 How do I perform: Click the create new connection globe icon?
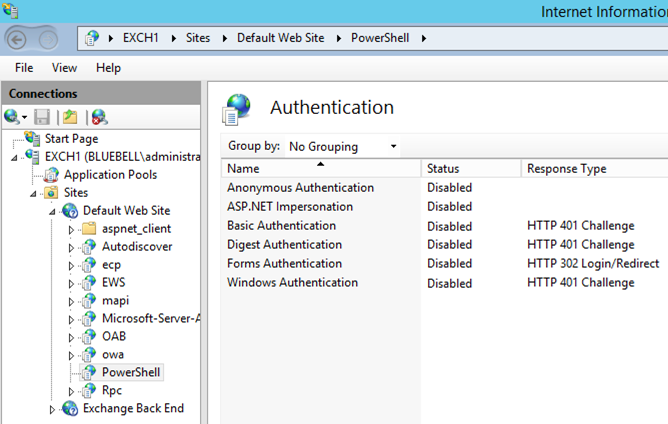(x=12, y=117)
